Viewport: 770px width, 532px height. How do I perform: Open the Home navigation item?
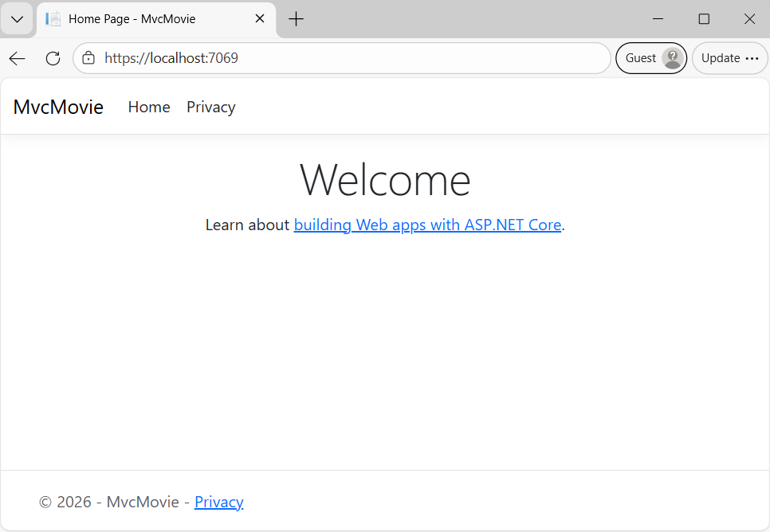click(x=148, y=107)
